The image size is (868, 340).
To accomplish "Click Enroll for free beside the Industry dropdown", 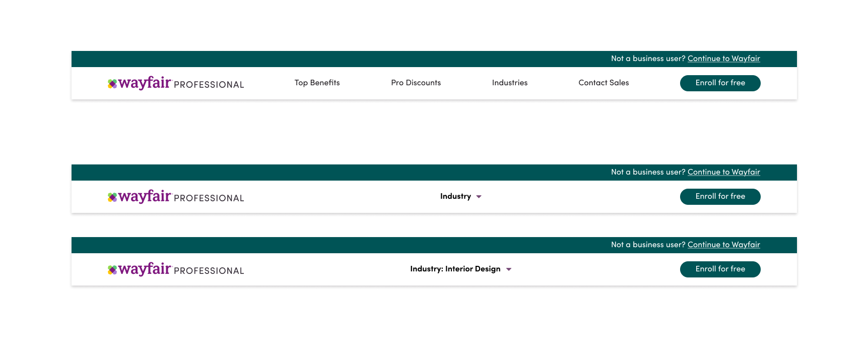I will (720, 197).
